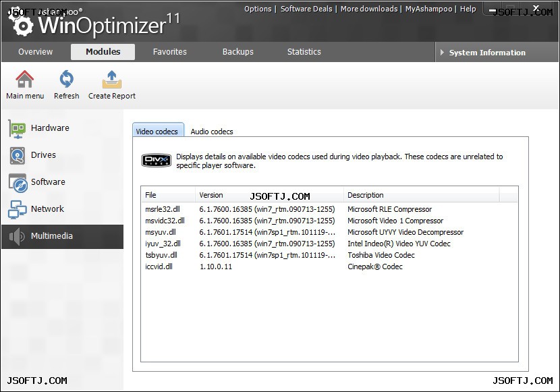
Task: Switch to the Overview tab
Action: tap(35, 52)
